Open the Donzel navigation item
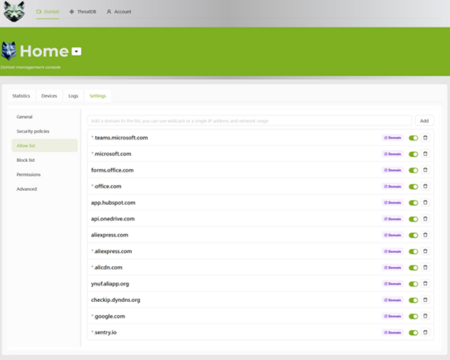This screenshot has height=360, width=450. [x=48, y=12]
